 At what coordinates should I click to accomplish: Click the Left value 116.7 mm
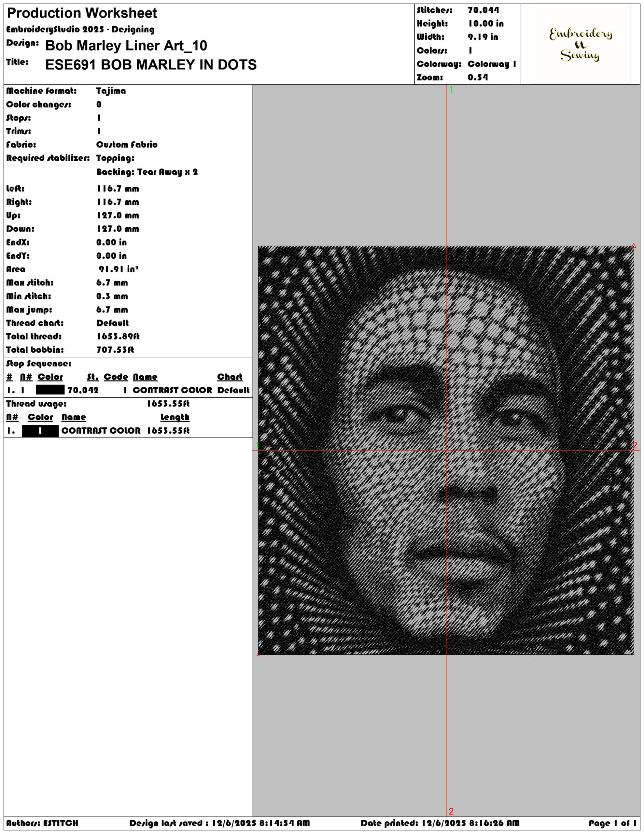coord(118,189)
